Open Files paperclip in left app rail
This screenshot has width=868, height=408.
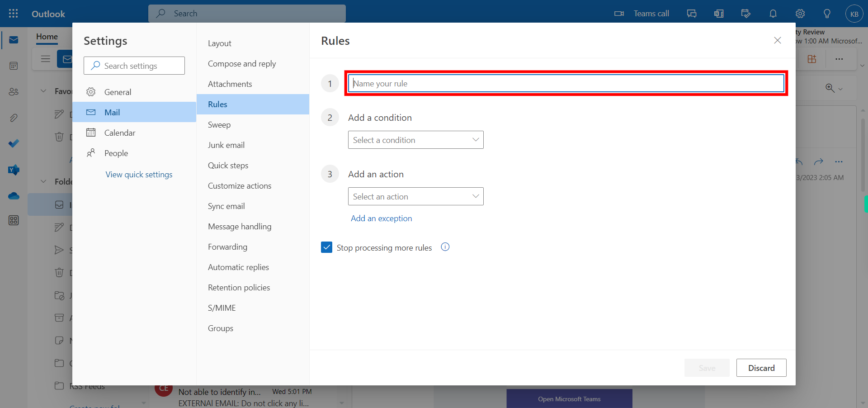coord(14,118)
